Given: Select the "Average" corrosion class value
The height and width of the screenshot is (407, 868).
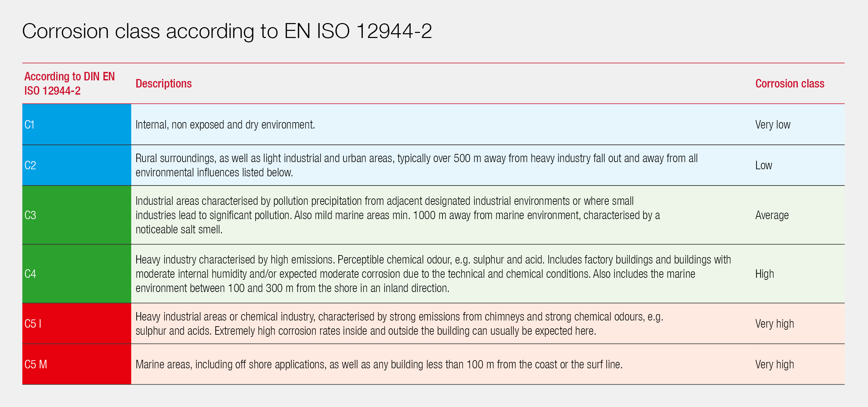Looking at the screenshot, I should 772,215.
